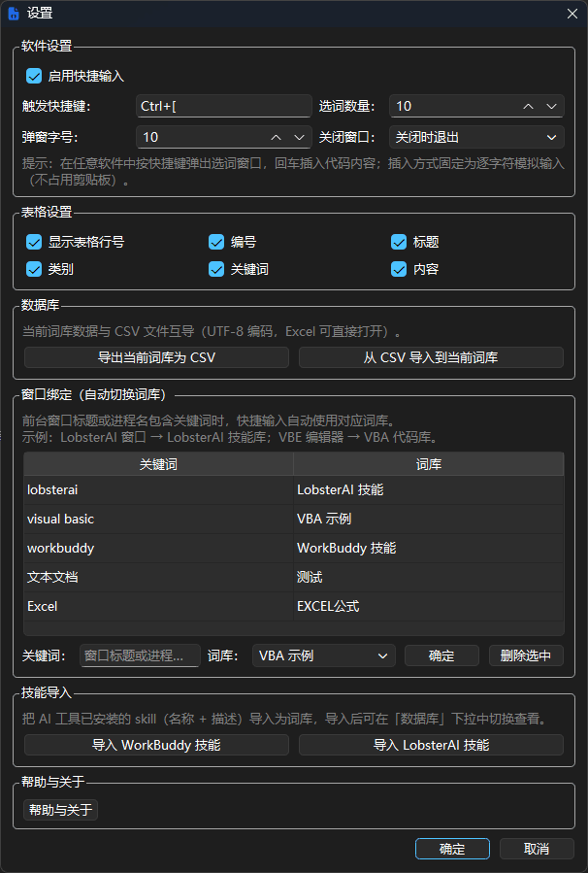The width and height of the screenshot is (588, 873).
Task: Click the 取消 button
Action: click(537, 849)
